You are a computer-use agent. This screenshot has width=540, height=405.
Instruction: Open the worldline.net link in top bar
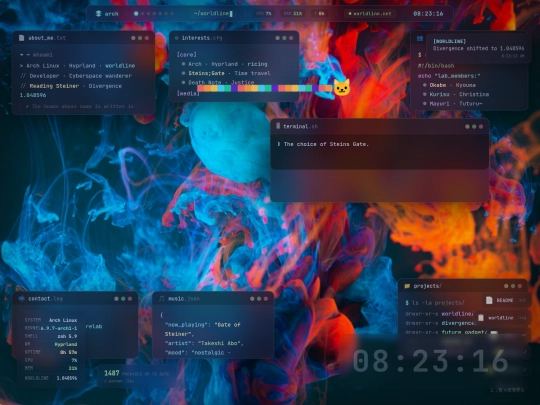pyautogui.click(x=370, y=13)
